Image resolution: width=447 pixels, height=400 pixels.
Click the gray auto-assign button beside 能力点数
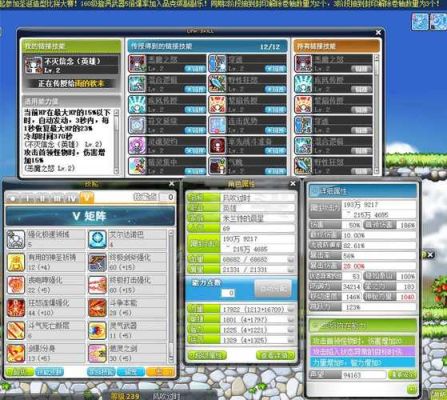pos(273,289)
